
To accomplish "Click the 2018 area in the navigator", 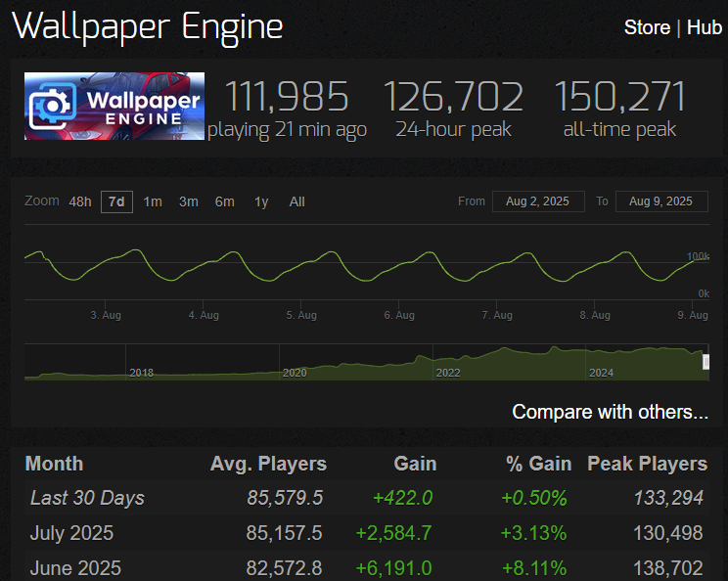I will 141,373.
